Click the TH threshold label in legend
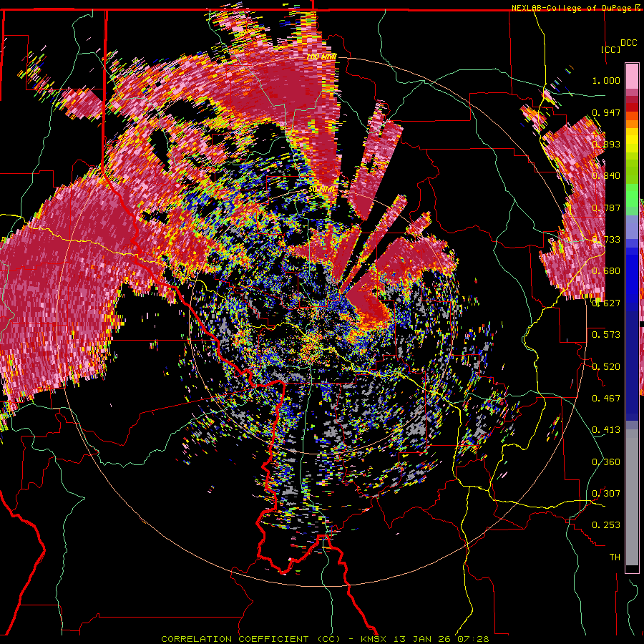This screenshot has height=644, width=644. (615, 557)
